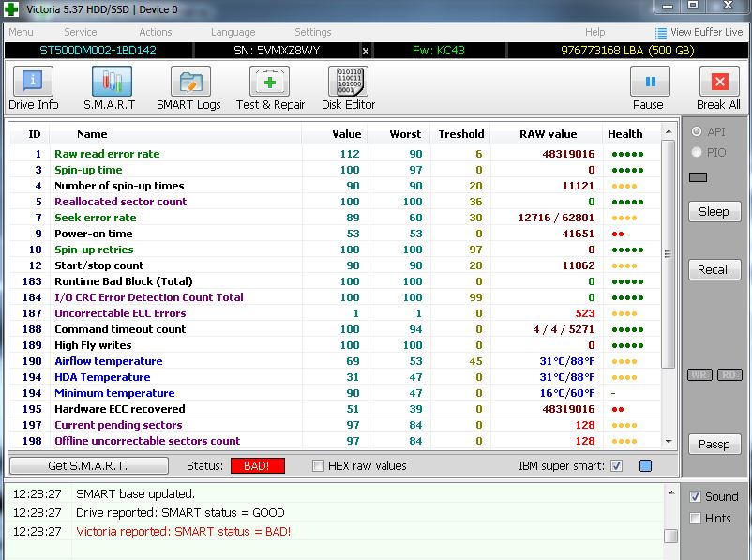The image size is (752, 560).
Task: Click the Victoria green cross app icon
Action: coord(10,8)
